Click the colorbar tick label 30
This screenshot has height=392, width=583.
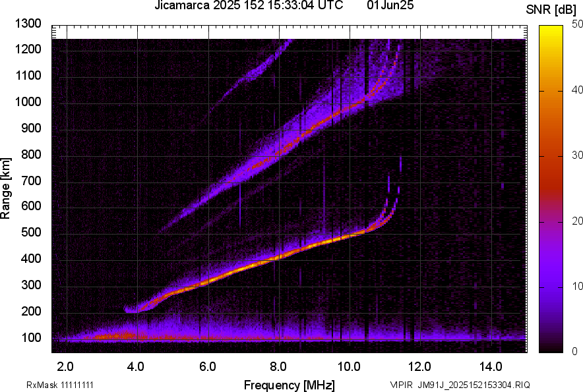pos(577,155)
